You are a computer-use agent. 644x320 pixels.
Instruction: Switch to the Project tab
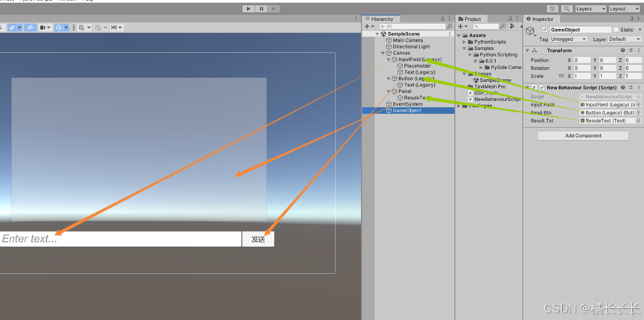pos(472,19)
